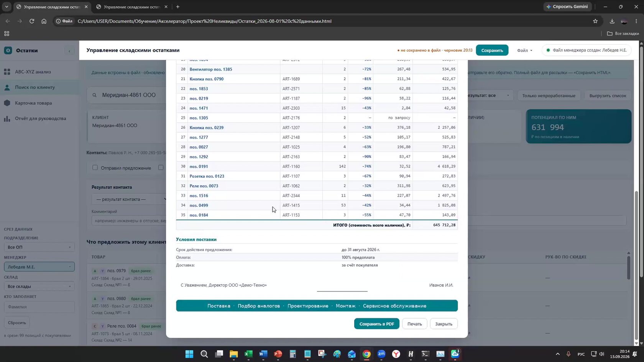644x362 pixels.
Task: Expand the Подразделение Все ОП dropdown
Action: tap(39, 247)
